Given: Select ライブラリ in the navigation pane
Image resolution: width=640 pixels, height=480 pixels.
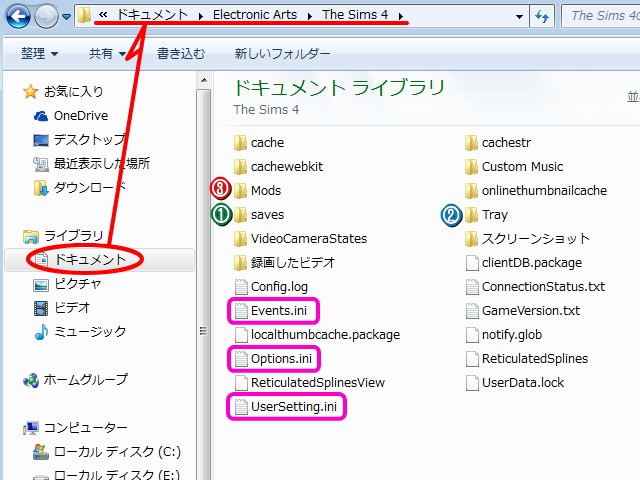Looking at the screenshot, I should pyautogui.click(x=63, y=236).
